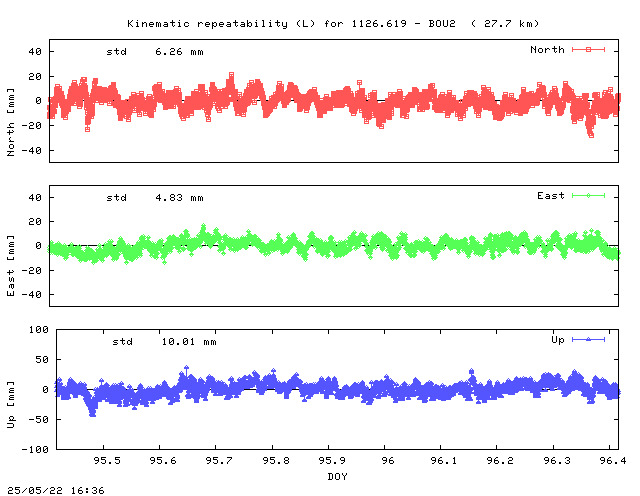Click x-axis tick label '95.8'

tap(276, 460)
